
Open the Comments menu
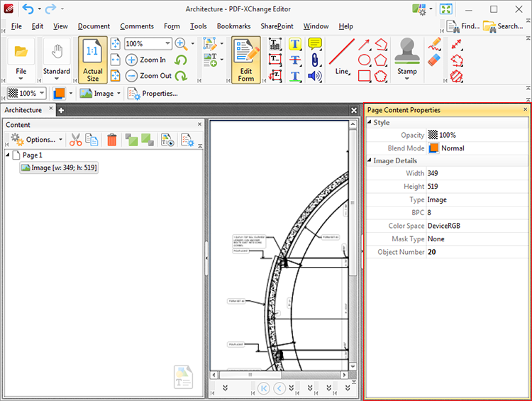coord(137,26)
